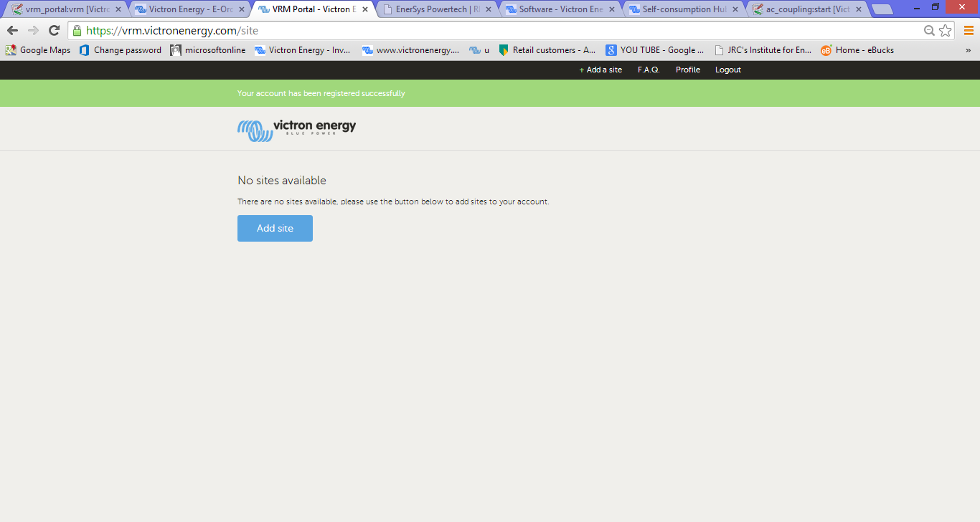Image resolution: width=980 pixels, height=522 pixels.
Task: Open a new tab button
Action: [882, 9]
